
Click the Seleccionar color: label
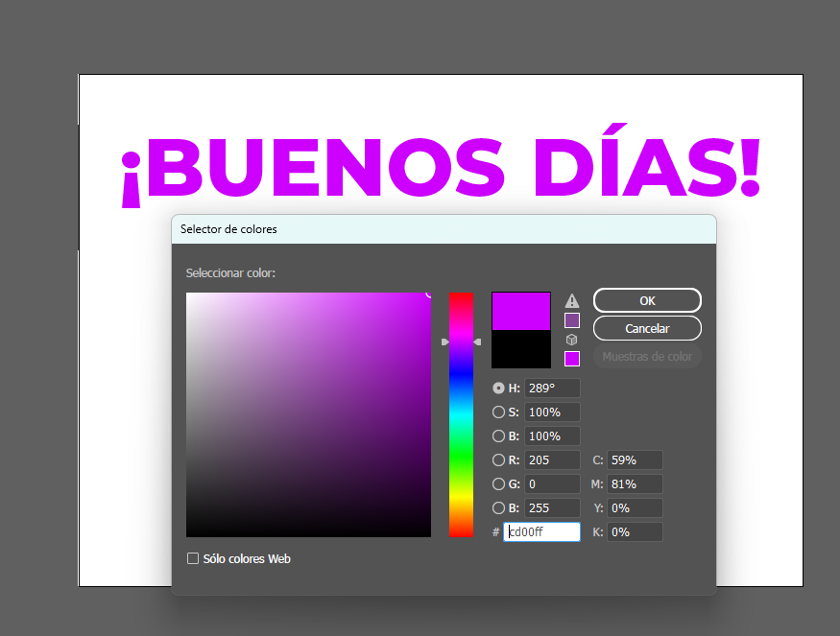coord(230,273)
